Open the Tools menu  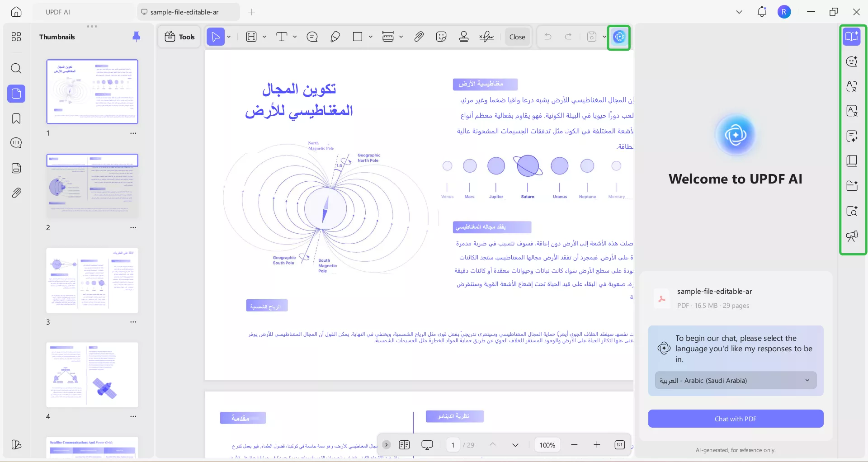point(179,37)
